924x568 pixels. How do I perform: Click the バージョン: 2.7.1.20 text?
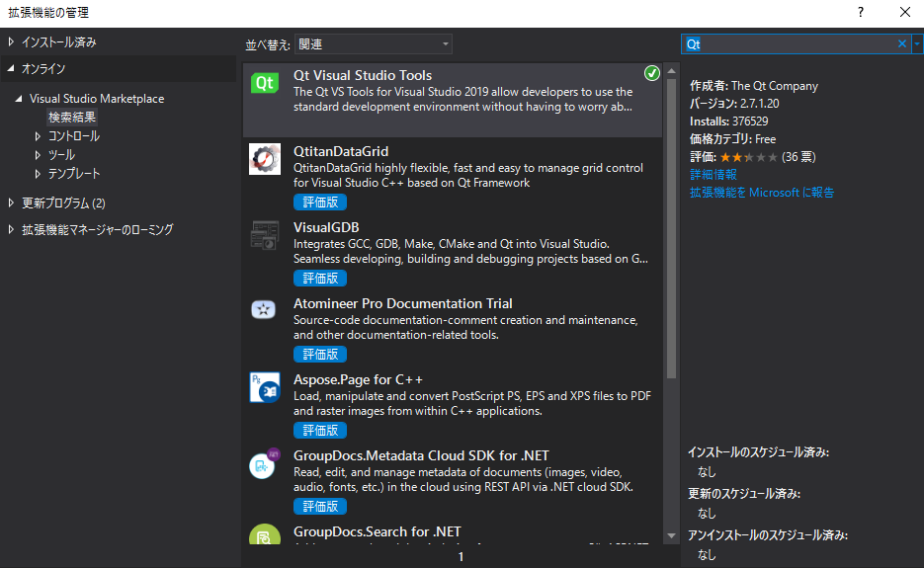(x=734, y=104)
